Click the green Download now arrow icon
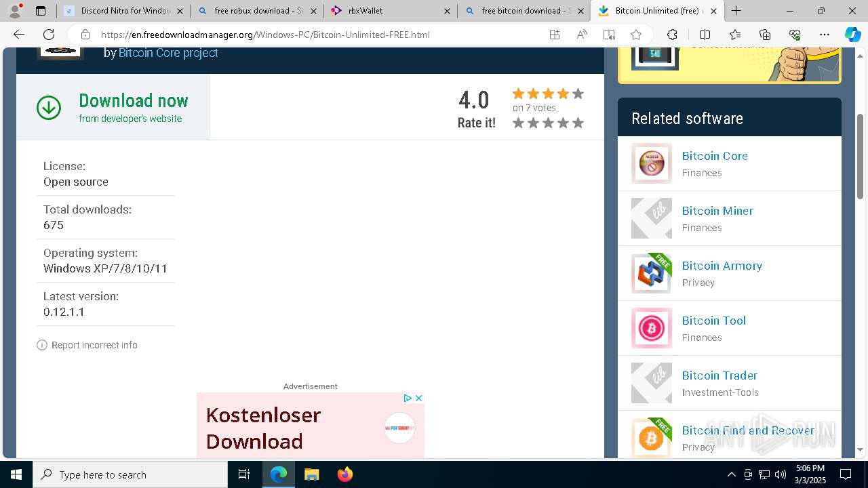 click(x=49, y=108)
